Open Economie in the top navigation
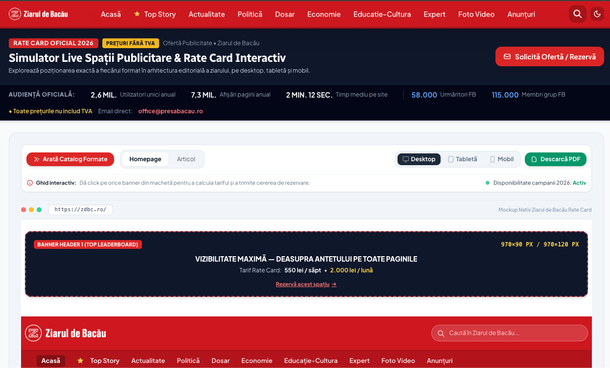This screenshot has width=610, height=368. [x=324, y=14]
